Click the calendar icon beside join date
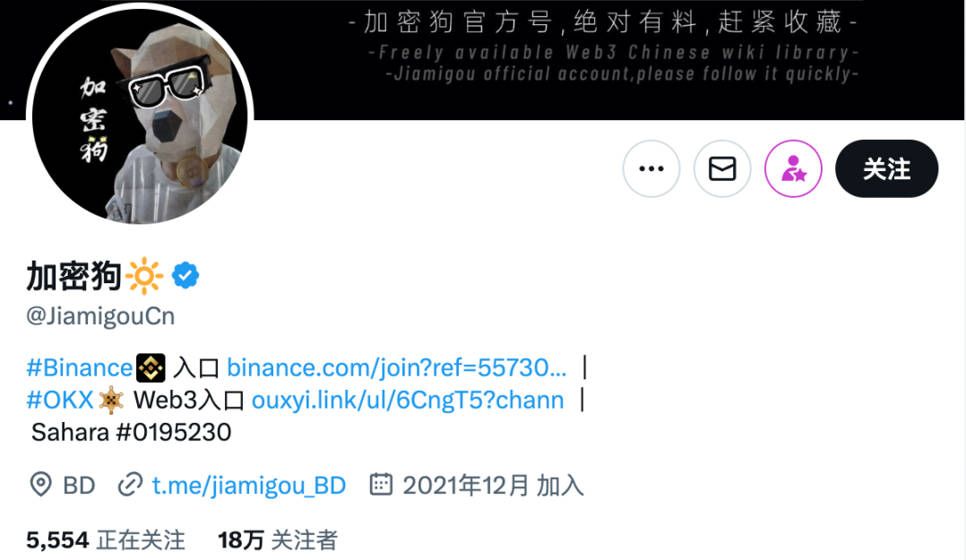966x560 pixels. [x=381, y=484]
